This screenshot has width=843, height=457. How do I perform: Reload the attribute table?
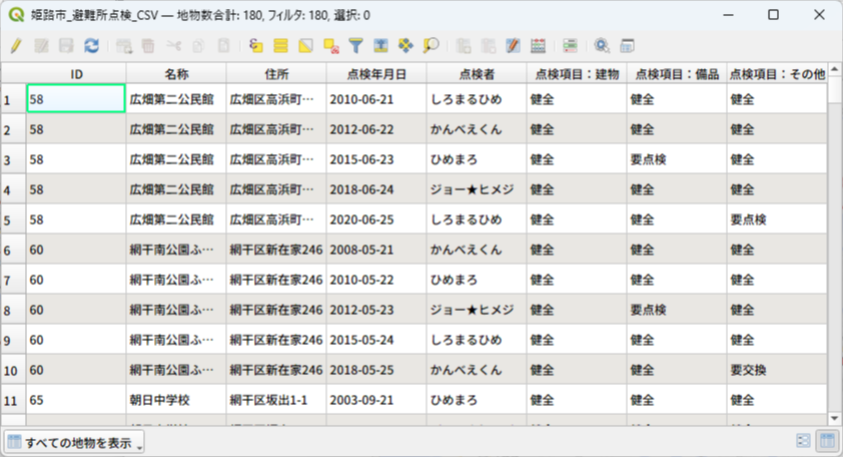(91, 46)
